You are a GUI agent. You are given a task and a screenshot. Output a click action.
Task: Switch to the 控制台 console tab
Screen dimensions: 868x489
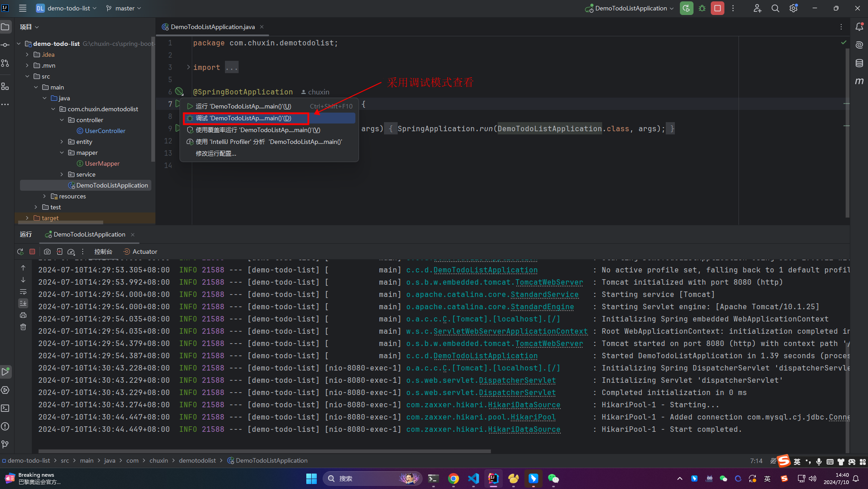click(103, 252)
